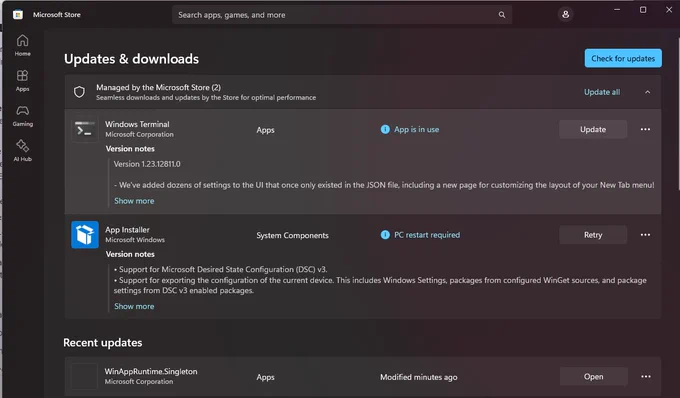This screenshot has height=398, width=680.
Task: Click Modified minutes ago text
Action: click(x=418, y=377)
